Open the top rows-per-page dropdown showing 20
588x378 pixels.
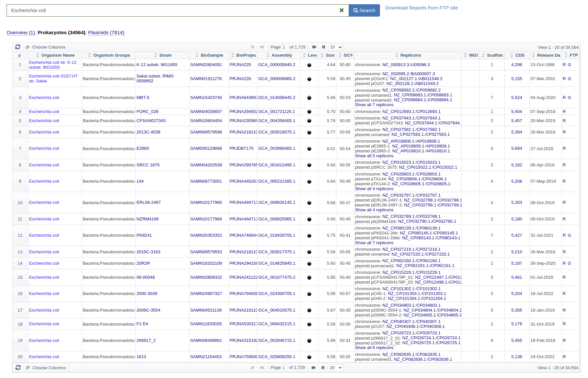click(336, 47)
